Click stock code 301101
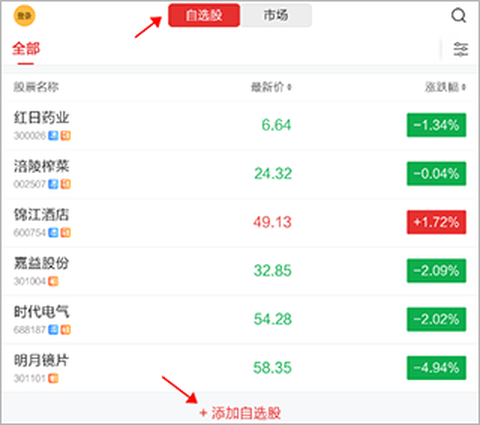The height and width of the screenshot is (425, 480). 30,378
